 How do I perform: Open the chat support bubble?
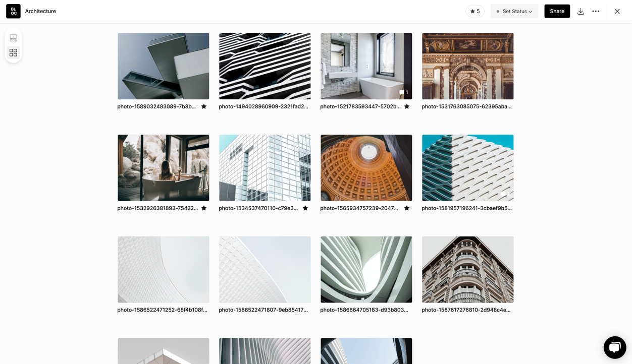[614, 347]
